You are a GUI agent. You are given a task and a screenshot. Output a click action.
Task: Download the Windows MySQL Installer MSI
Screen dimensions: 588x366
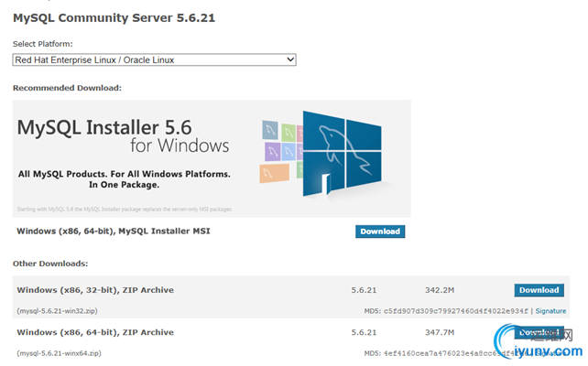click(x=380, y=231)
